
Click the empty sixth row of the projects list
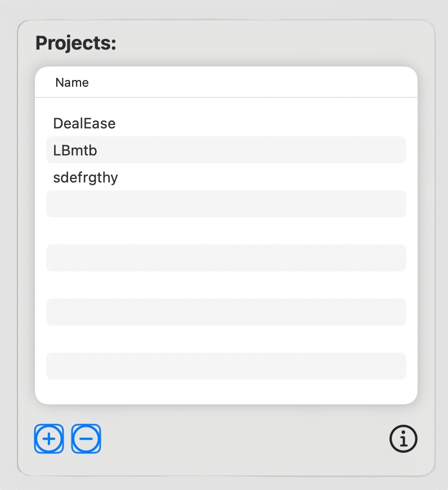226,258
